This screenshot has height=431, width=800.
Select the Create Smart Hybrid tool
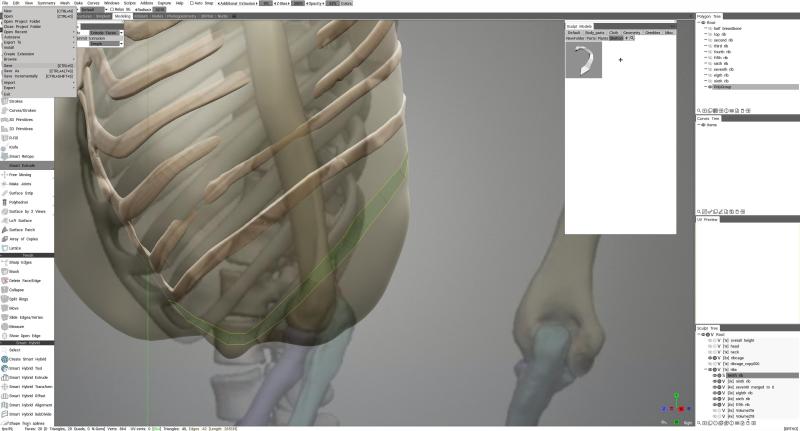(27, 359)
